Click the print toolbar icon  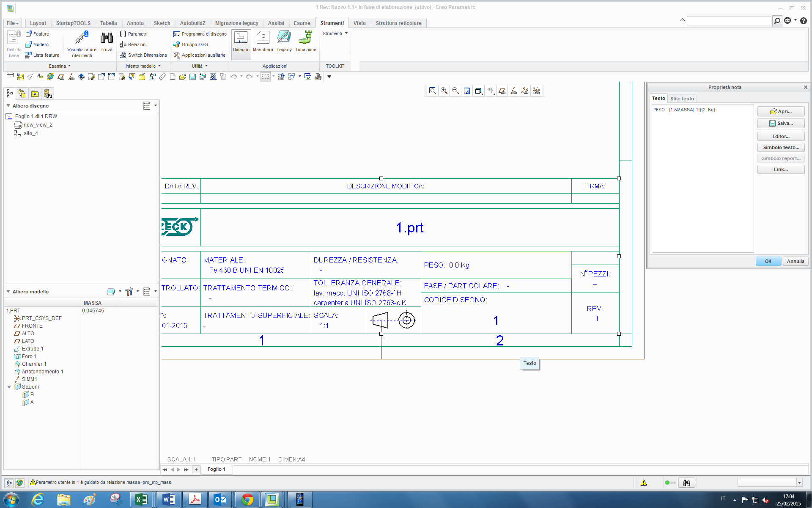tap(318, 77)
